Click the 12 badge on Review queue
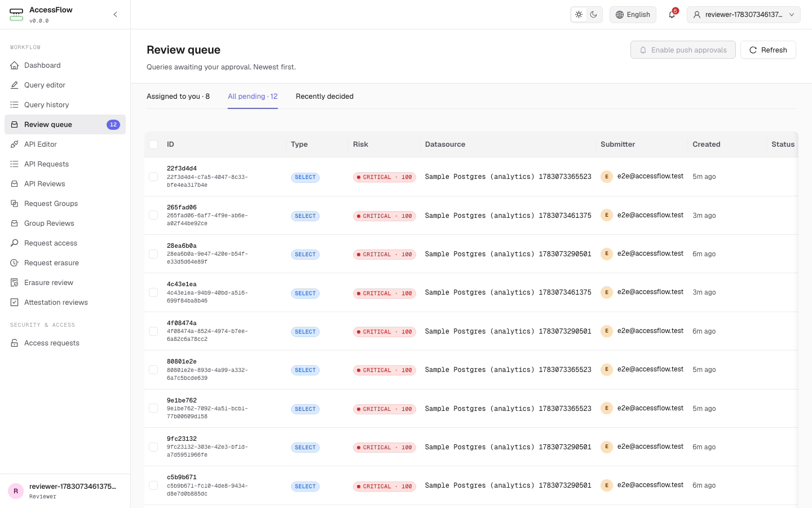The width and height of the screenshot is (812, 508). point(113,125)
